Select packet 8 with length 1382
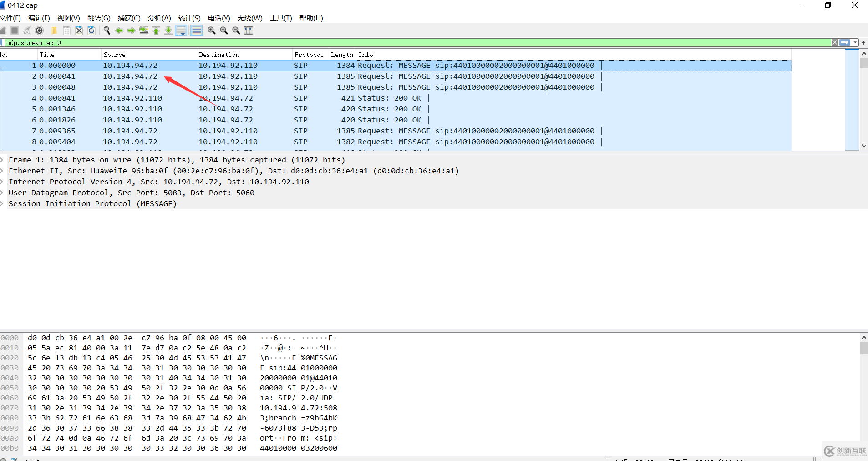This screenshot has height=461, width=868. pos(396,142)
